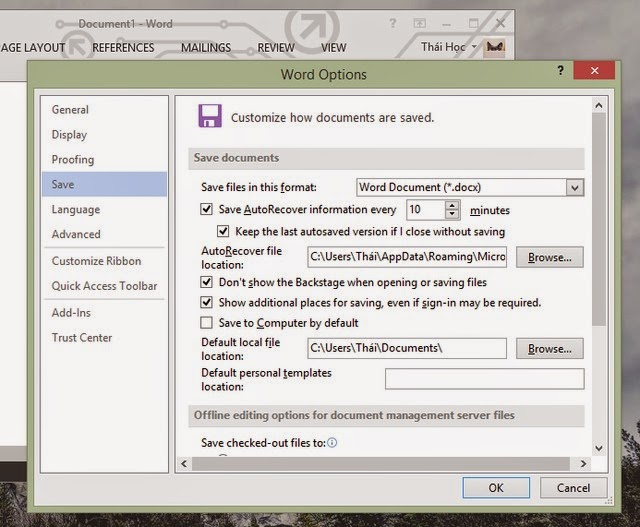Click the Default local file location field
The height and width of the screenshot is (527, 640).
tap(407, 348)
